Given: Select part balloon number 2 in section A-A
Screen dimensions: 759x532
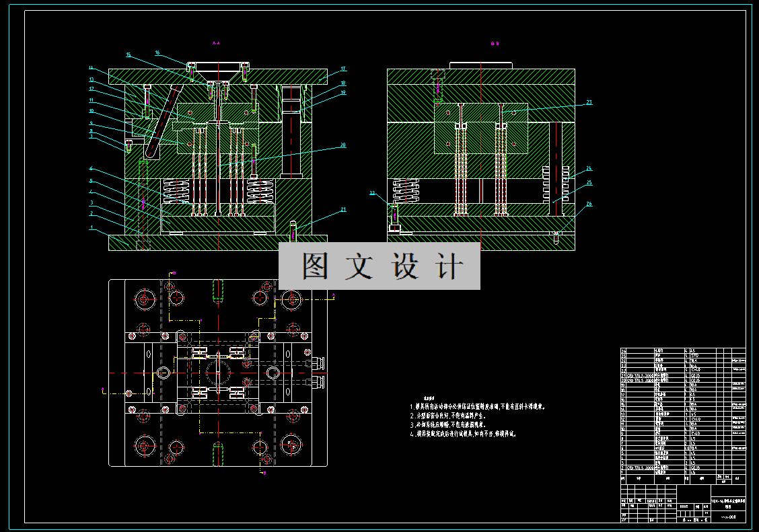Looking at the screenshot, I should click(x=92, y=213).
